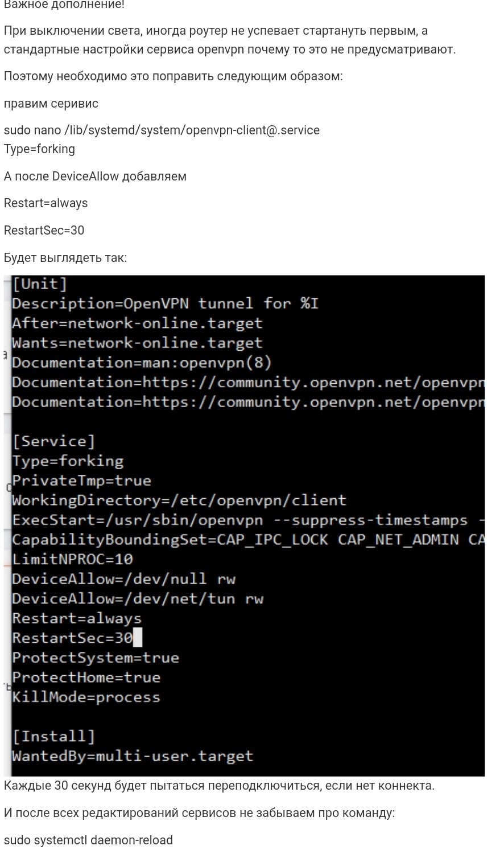Viewport: 504px width, 858px height.
Task: Click the 'LimitNPROC=10' line
Action: point(72,559)
